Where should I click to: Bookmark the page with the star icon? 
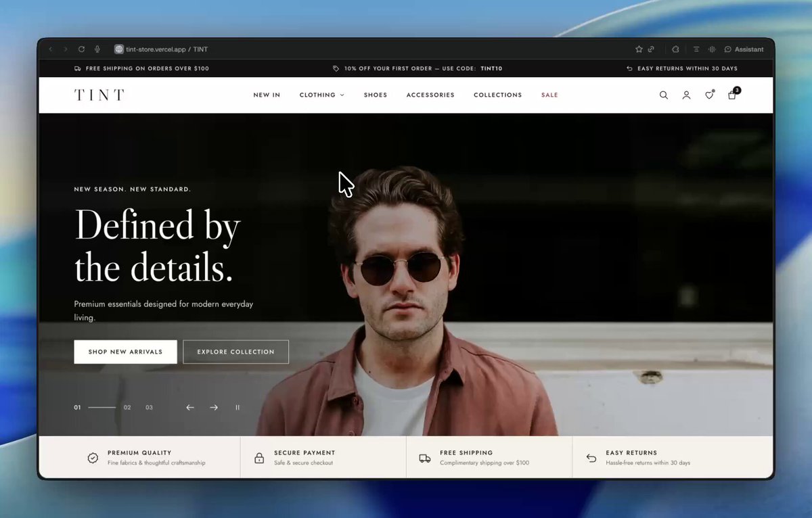pyautogui.click(x=639, y=49)
